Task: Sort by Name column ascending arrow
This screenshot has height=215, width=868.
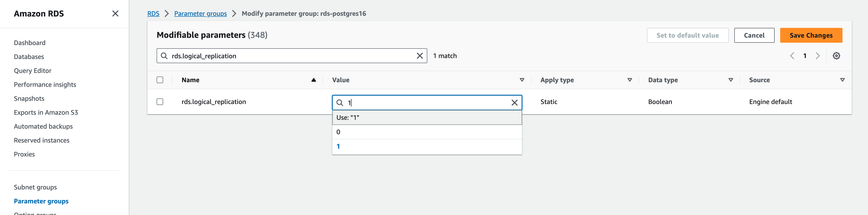Action: (313, 80)
